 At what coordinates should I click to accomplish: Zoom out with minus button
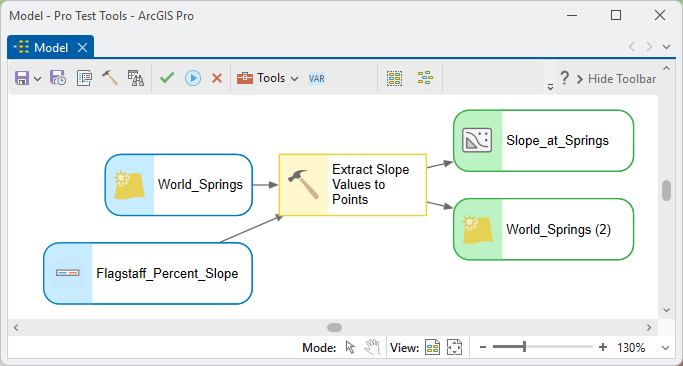pos(483,347)
